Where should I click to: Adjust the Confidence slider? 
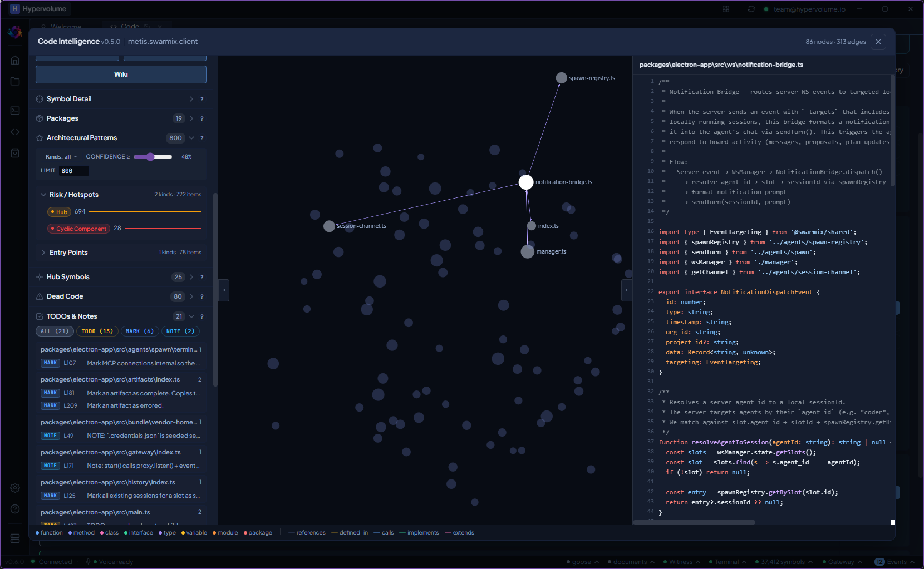[x=153, y=157]
